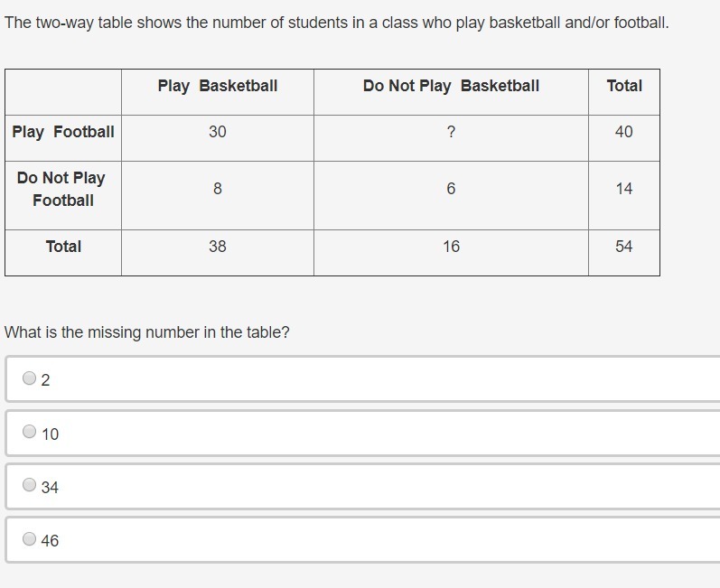Click the table cell showing 14
The height and width of the screenshot is (588, 720).
624,189
